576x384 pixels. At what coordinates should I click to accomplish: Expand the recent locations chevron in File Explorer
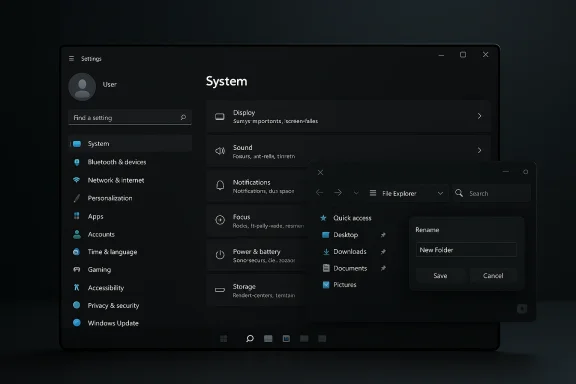[x=356, y=193]
